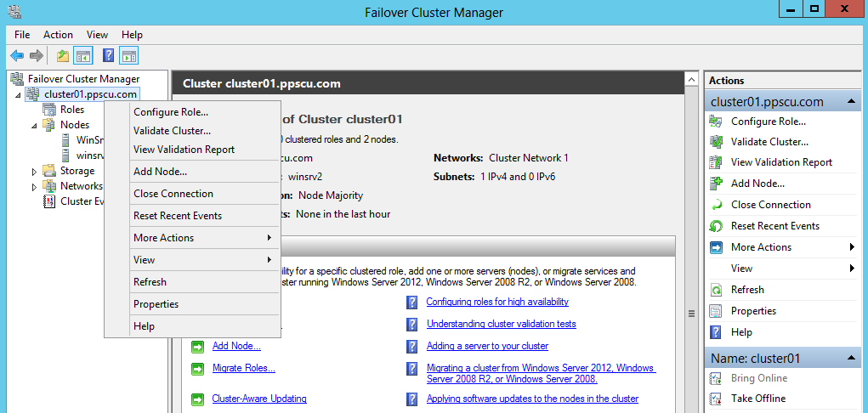The width and height of the screenshot is (868, 413).
Task: Click the Help question icon in Actions pane
Action: [716, 332]
